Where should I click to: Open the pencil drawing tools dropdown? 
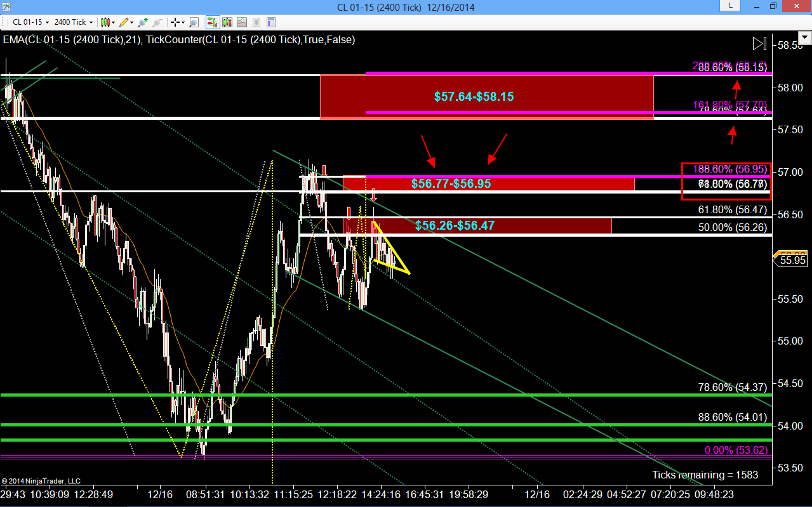[126, 22]
